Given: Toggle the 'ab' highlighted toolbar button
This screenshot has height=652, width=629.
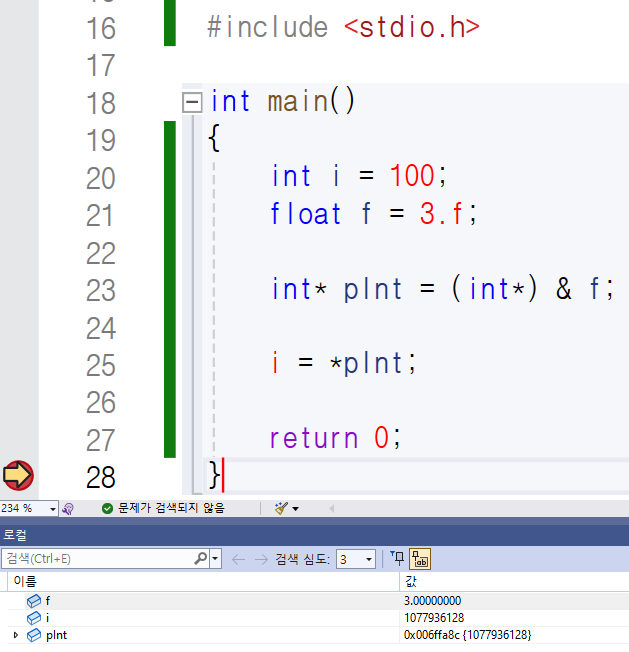Looking at the screenshot, I should coord(420,558).
